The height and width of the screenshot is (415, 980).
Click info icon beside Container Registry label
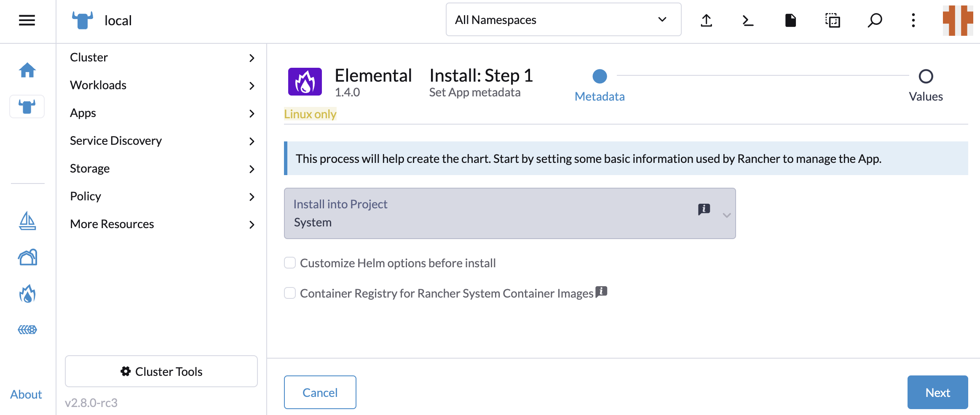coord(601,291)
